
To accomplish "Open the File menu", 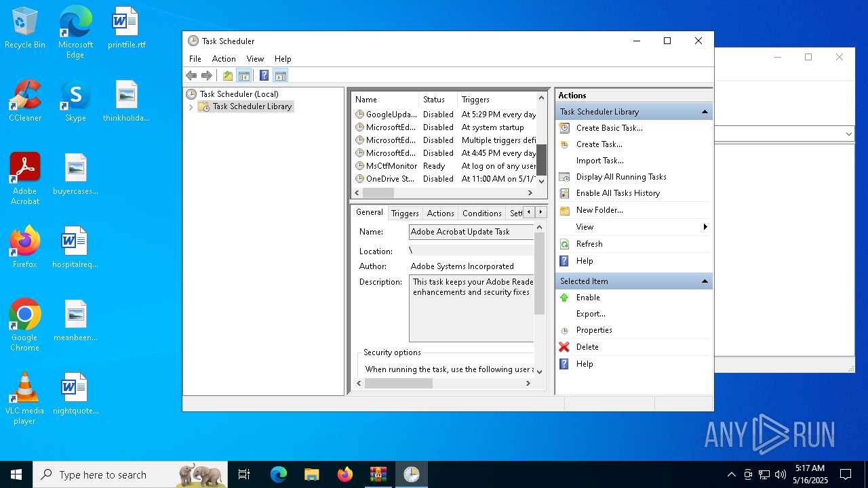I will pos(195,59).
